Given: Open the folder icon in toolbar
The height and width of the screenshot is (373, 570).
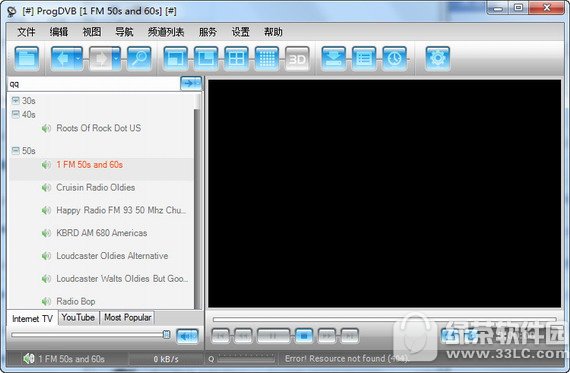Looking at the screenshot, I should click(27, 59).
